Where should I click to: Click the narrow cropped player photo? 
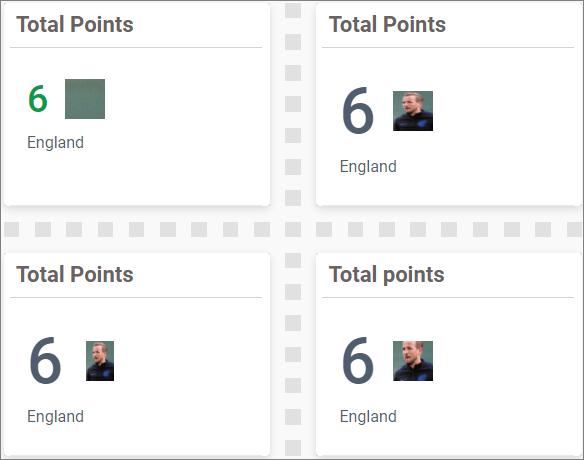pyautogui.click(x=100, y=361)
